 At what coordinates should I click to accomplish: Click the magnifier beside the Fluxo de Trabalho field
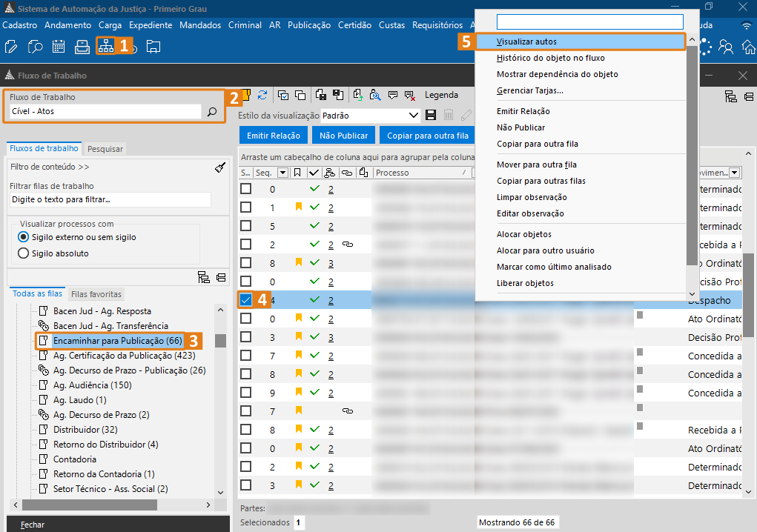[x=211, y=112]
